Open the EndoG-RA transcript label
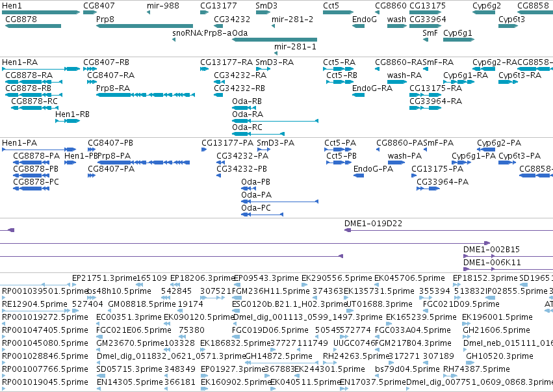The height and width of the screenshot is (392, 553). [x=372, y=88]
